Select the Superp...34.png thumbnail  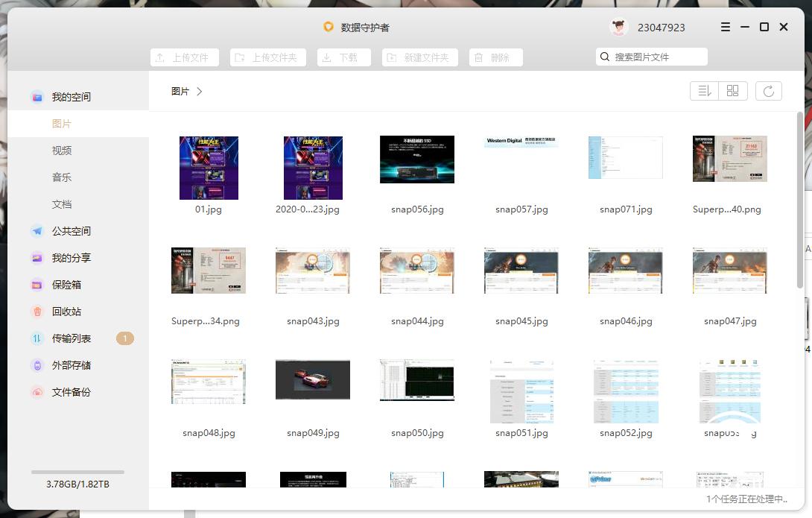(208, 271)
